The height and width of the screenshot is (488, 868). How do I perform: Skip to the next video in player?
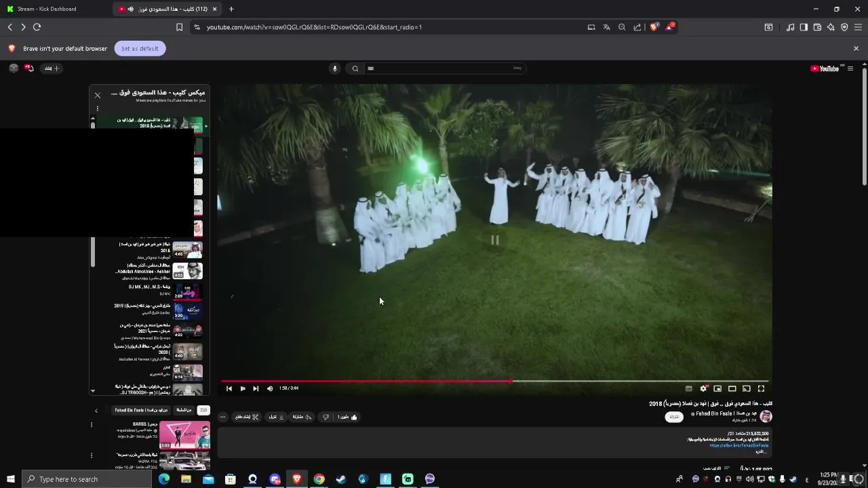[256, 388]
